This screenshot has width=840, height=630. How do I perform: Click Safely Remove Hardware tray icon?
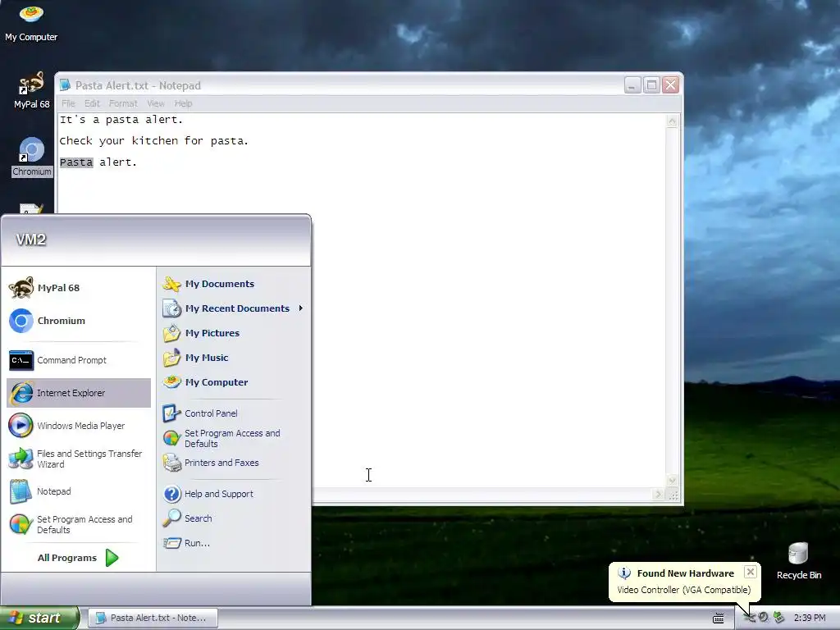779,618
